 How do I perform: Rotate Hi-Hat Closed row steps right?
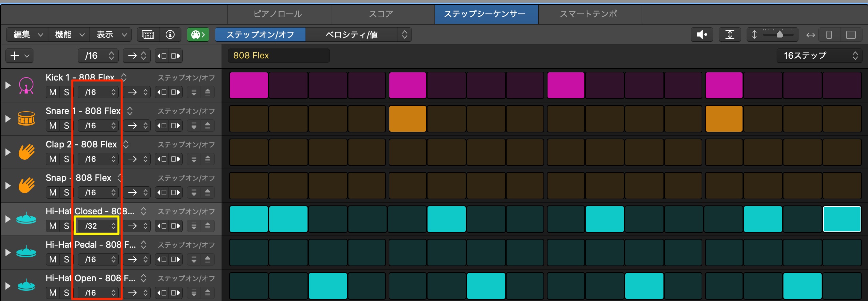point(176,226)
